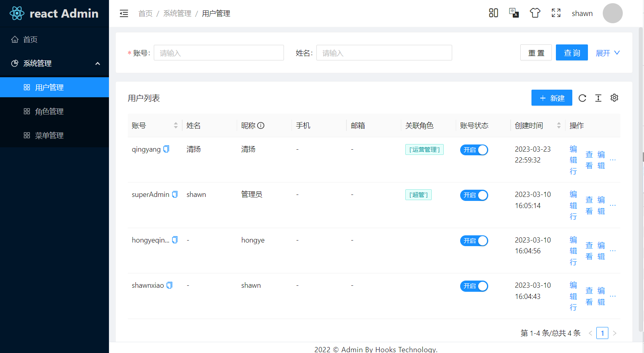
Task: Click the 重置 reset button
Action: click(x=536, y=52)
